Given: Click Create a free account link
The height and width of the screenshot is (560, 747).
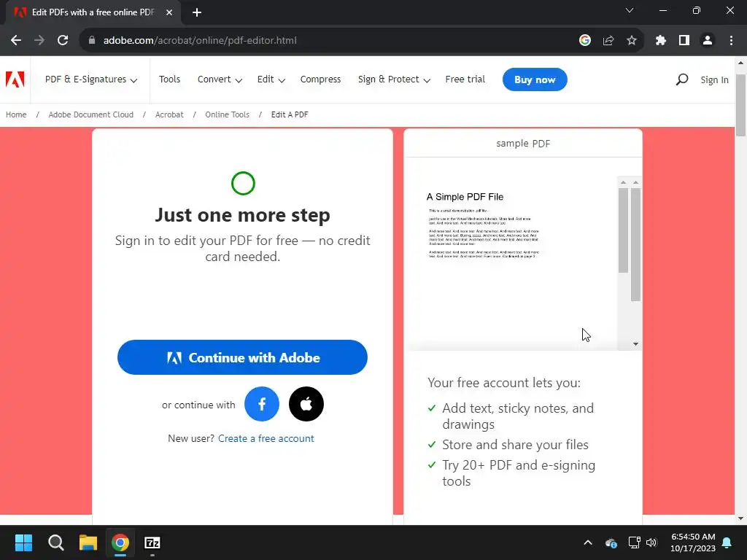Looking at the screenshot, I should point(266,438).
